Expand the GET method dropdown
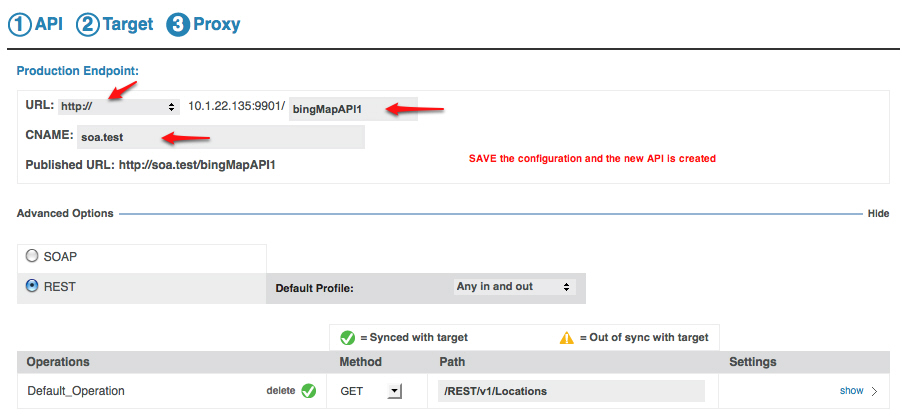The height and width of the screenshot is (416, 902). pos(393,391)
